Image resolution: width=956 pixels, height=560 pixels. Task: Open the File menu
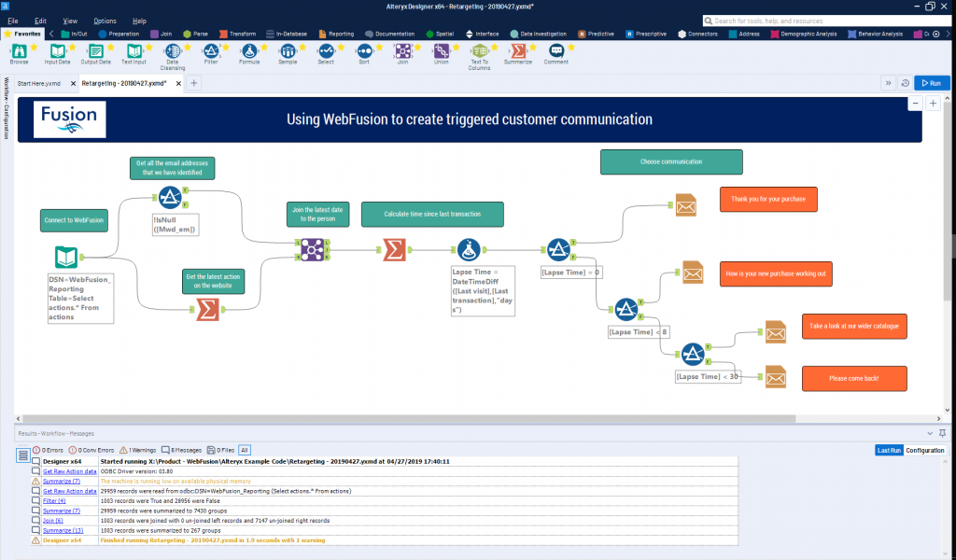13,21
